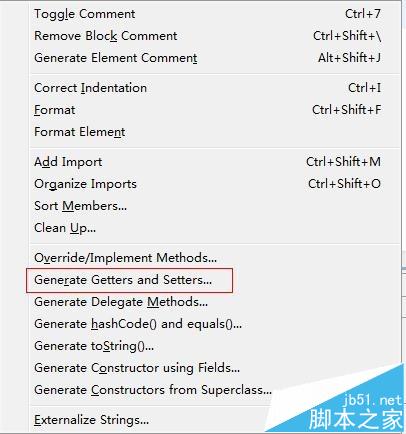Open Clean Up dialog
This screenshot has height=434, width=406.
(x=215, y=228)
